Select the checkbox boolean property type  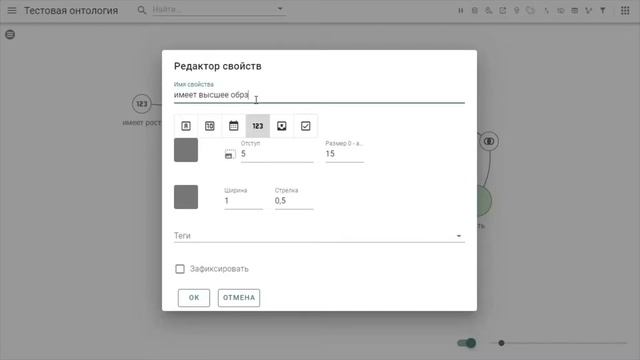[305, 126]
